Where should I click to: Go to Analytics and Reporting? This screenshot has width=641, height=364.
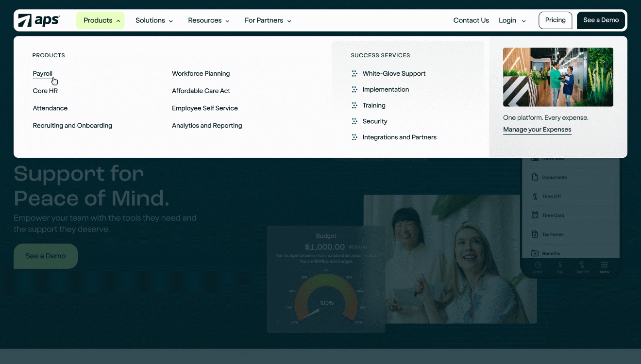pos(207,125)
